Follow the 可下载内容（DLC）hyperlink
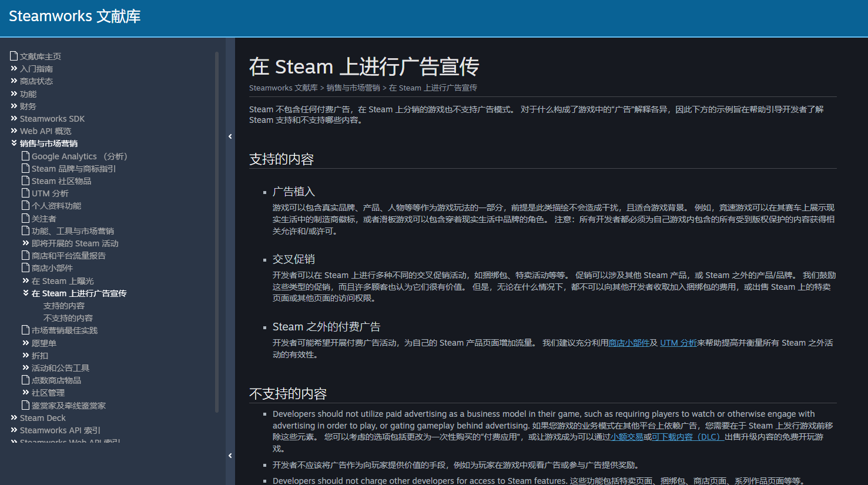This screenshot has height=485, width=868. (688, 437)
